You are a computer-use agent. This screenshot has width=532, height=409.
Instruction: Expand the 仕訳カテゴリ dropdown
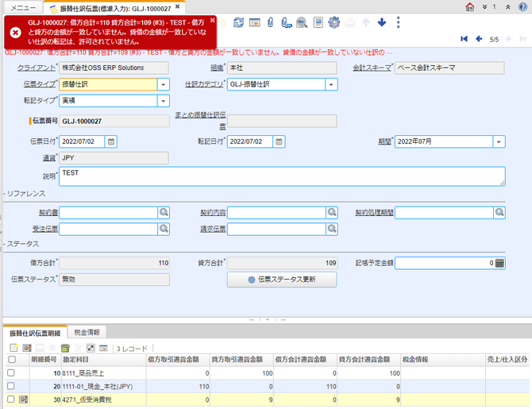(331, 84)
